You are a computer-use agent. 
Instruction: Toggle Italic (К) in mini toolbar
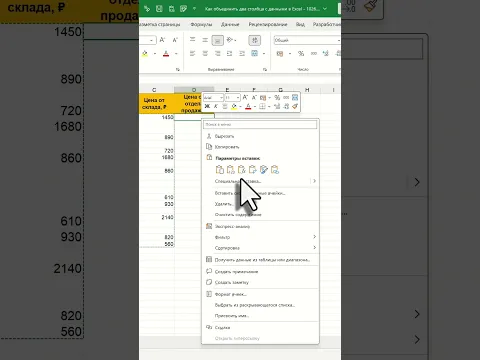(x=216, y=106)
